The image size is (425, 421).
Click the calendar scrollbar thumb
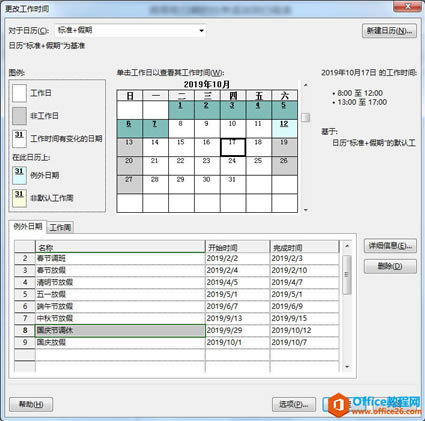click(x=306, y=117)
